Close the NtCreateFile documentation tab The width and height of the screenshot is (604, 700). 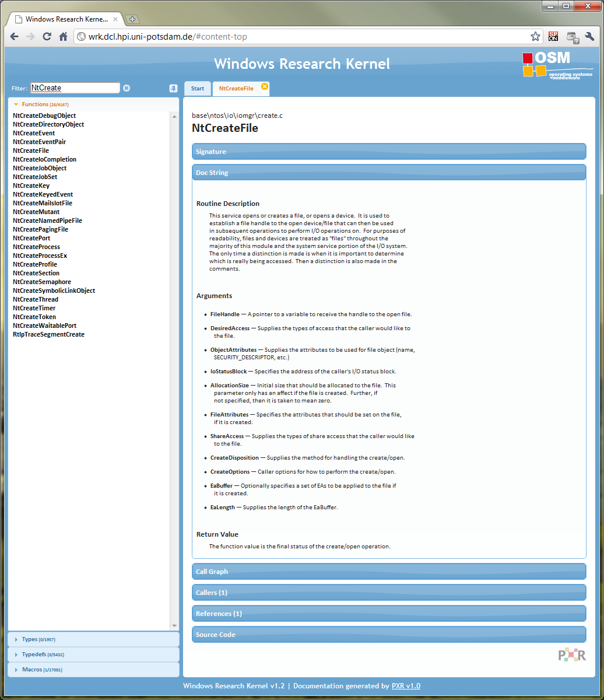[265, 86]
